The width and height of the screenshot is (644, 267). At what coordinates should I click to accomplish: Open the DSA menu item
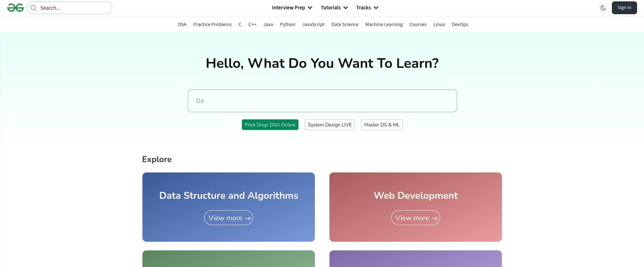click(182, 24)
